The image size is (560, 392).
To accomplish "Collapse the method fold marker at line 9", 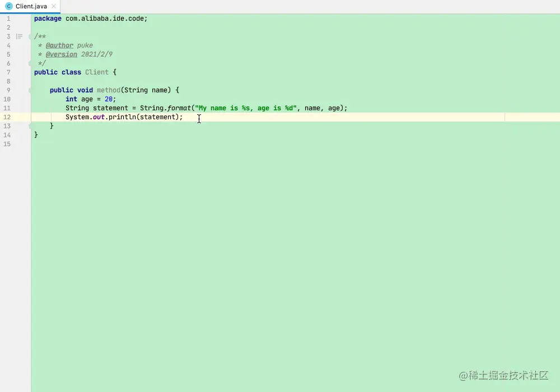I will (x=30, y=90).
